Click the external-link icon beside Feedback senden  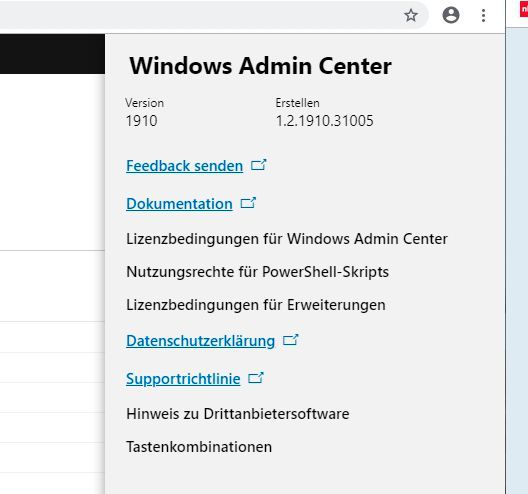tap(259, 165)
